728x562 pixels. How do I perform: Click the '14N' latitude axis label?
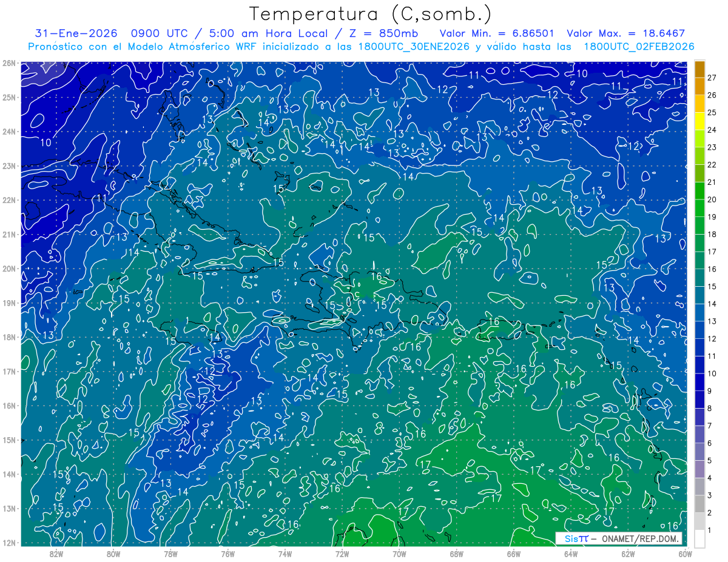8,474
